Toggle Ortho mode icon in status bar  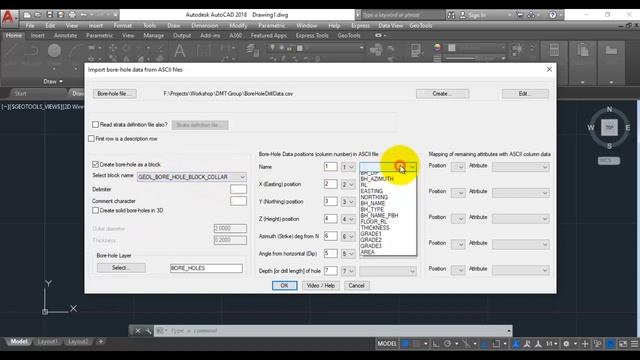click(x=436, y=344)
